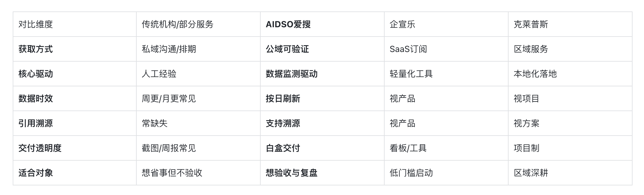644x195 pixels.
Task: Click the 企宣乐 column header
Action: pyautogui.click(x=446, y=24)
